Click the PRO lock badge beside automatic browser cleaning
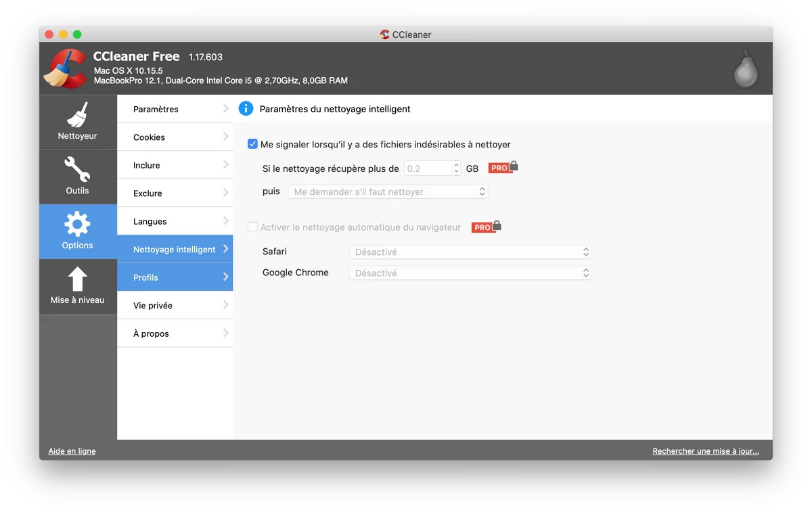Image resolution: width=812 pixels, height=512 pixels. [487, 227]
